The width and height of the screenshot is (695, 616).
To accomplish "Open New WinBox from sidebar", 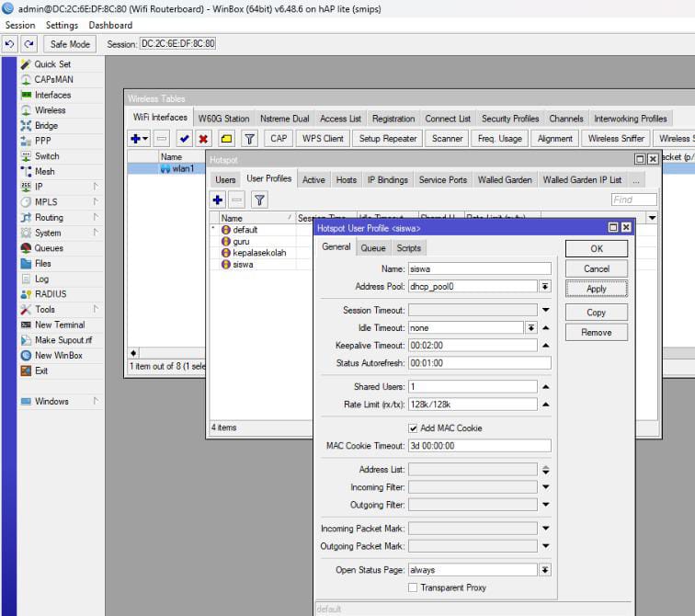I will click(59, 355).
